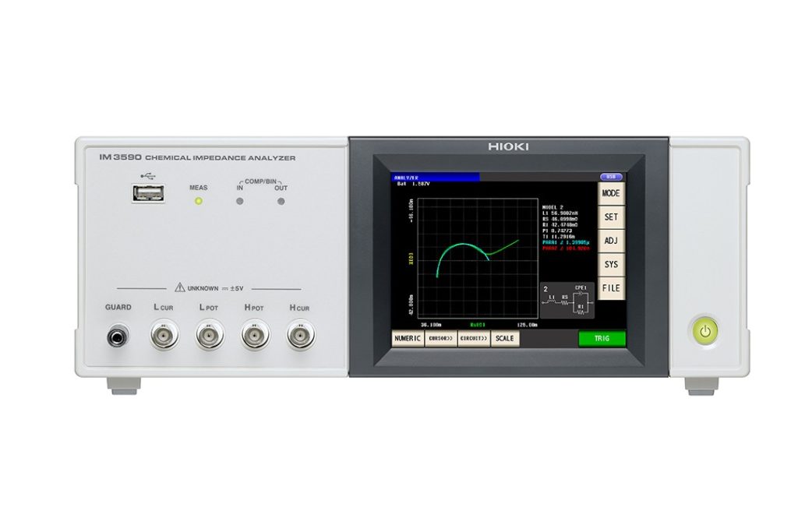This screenshot has width=798, height=532.
Task: Open the SET menu
Action: click(x=612, y=217)
